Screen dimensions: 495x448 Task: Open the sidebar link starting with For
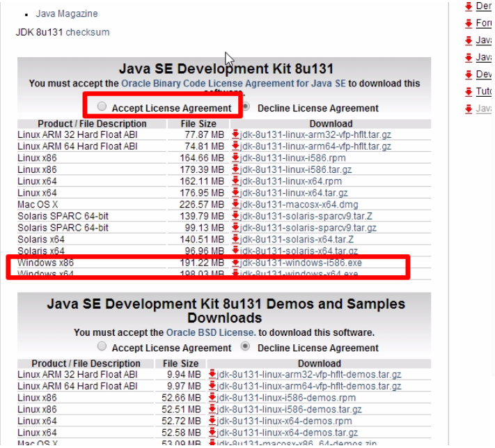click(x=483, y=24)
